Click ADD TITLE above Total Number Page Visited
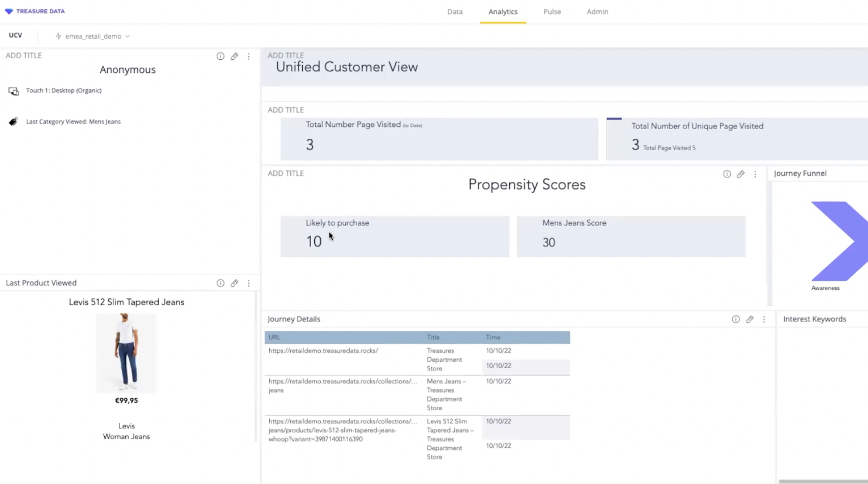The image size is (868, 484). tap(286, 110)
